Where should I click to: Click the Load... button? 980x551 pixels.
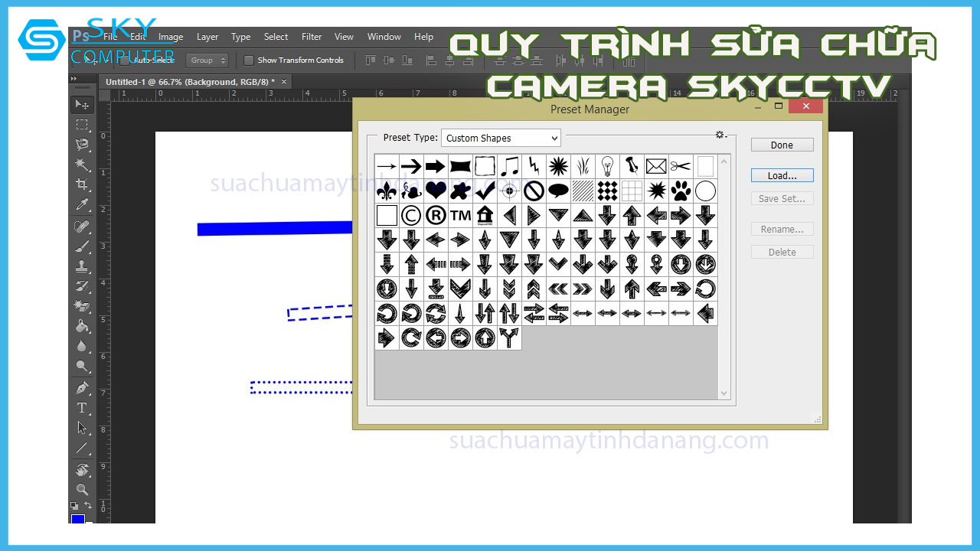point(782,176)
